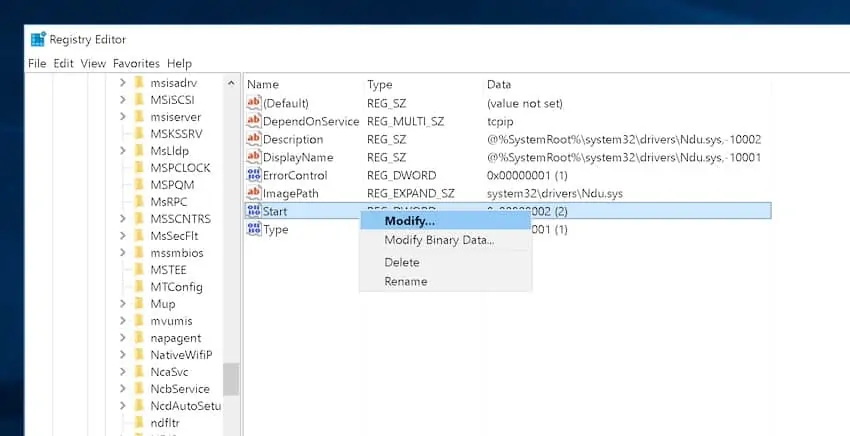The width and height of the screenshot is (850, 436).
Task: Click ErrorControl data '0x00000001 (1)'
Action: (527, 175)
